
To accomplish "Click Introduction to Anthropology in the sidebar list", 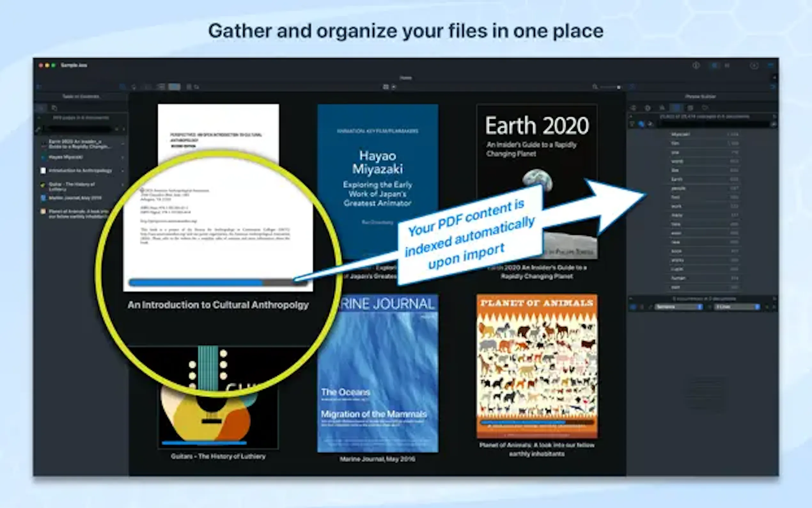I will 80,171.
